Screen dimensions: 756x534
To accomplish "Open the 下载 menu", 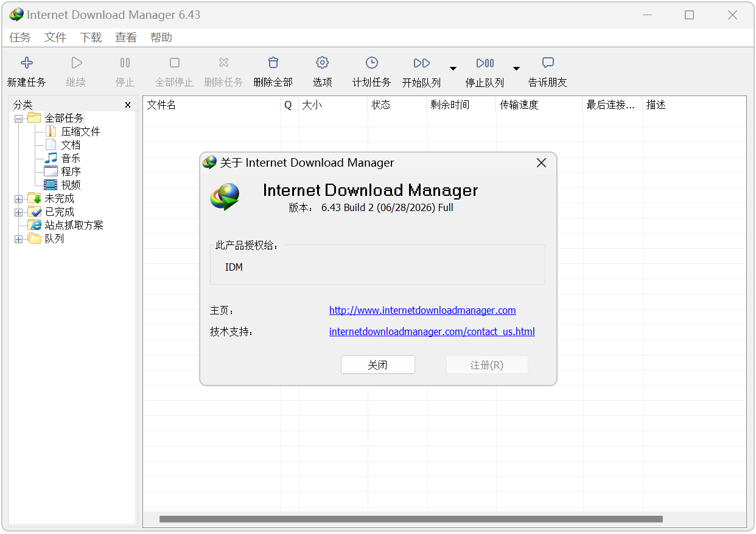I will [91, 38].
